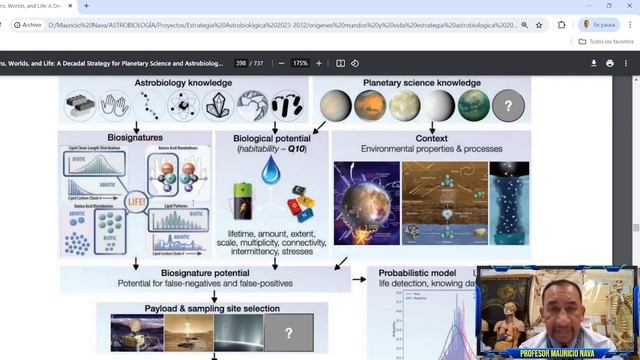Click the colored element blocks icon
This screenshot has height=360, width=640.
tap(301, 203)
